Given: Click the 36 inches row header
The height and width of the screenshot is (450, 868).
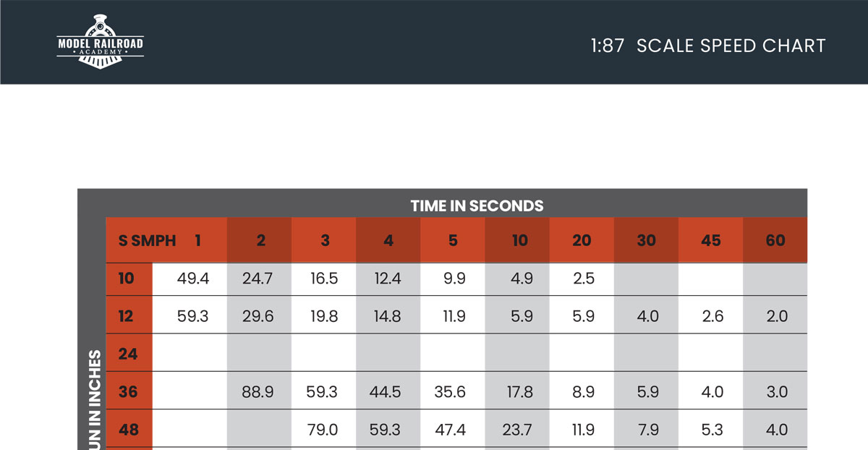Looking at the screenshot, I should point(128,392).
